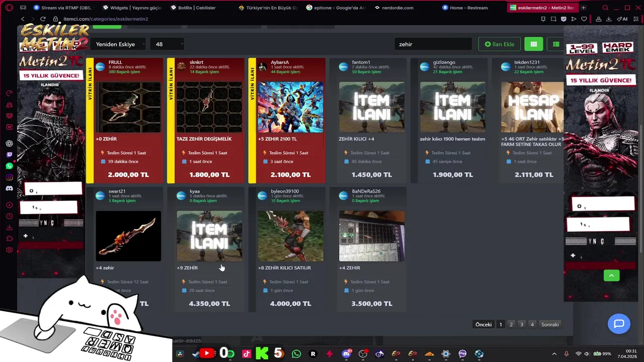Switch to the nerdordie.com tab
Image resolution: width=644 pixels, height=362 pixels.
coord(397,8)
